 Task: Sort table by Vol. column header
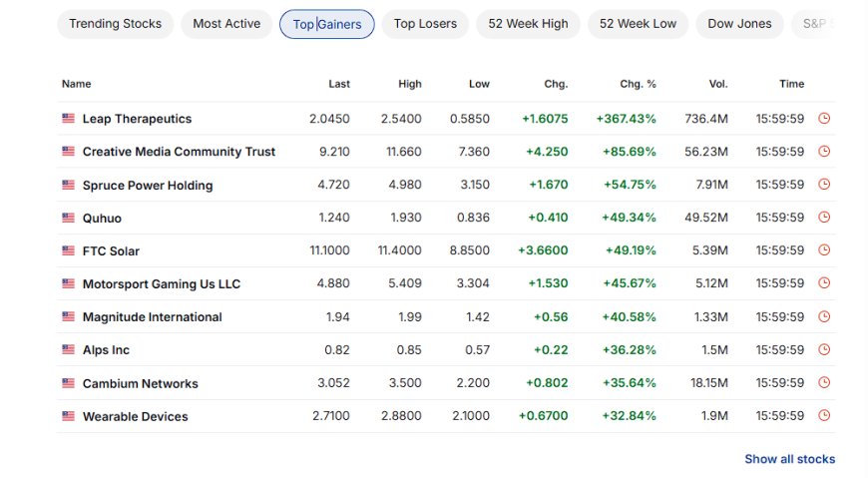718,84
